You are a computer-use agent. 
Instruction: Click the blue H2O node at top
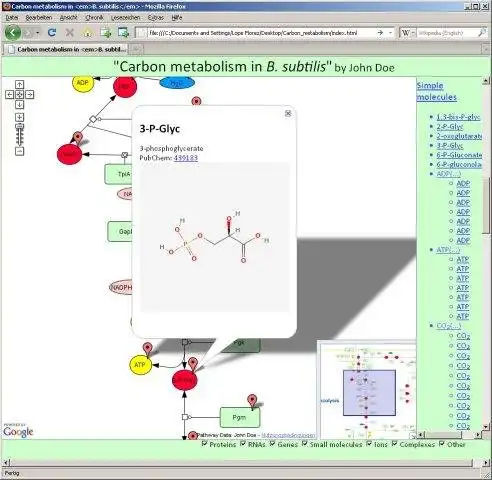click(x=177, y=83)
